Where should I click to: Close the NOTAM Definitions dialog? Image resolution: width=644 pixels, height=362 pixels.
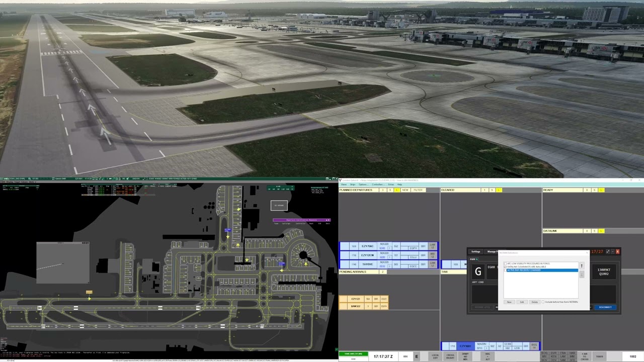[587, 252]
